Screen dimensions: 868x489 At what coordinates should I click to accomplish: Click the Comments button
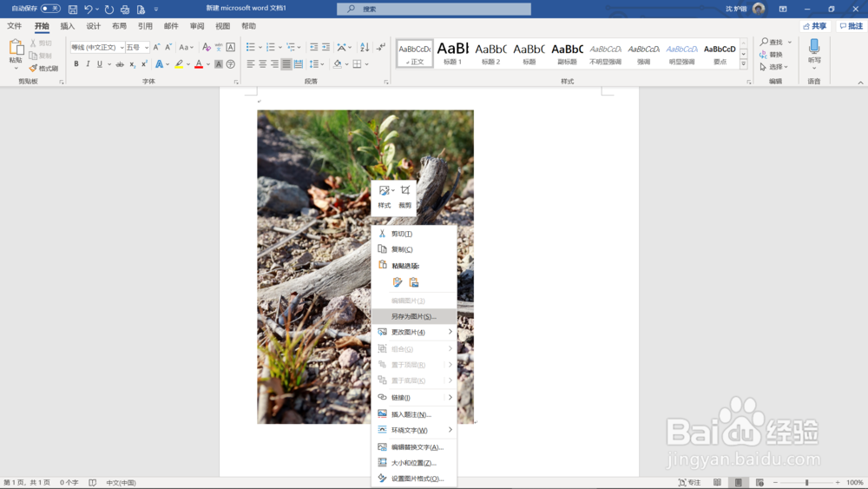point(852,26)
